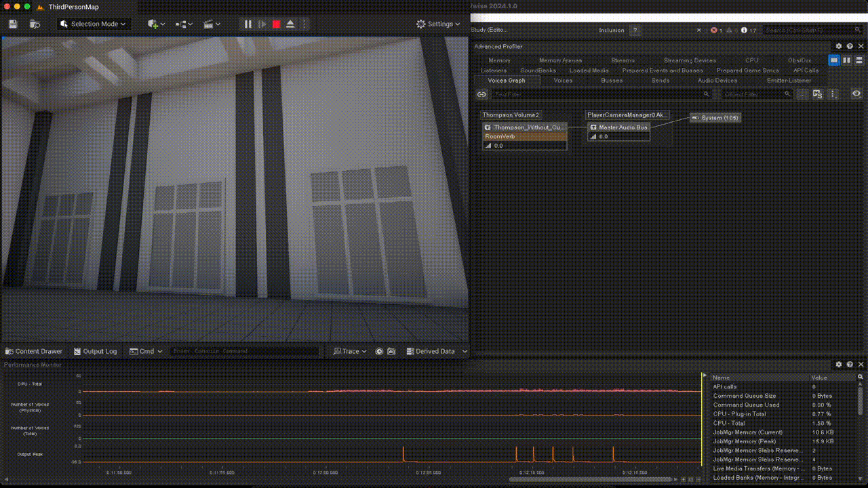This screenshot has width=868, height=488.
Task: Save the current level in Unreal toolbar
Action: click(x=13, y=24)
